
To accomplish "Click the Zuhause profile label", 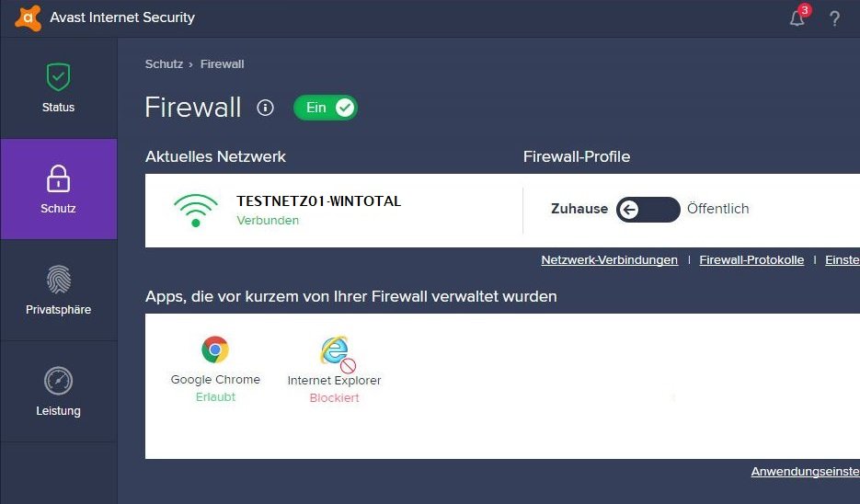I will click(x=579, y=209).
